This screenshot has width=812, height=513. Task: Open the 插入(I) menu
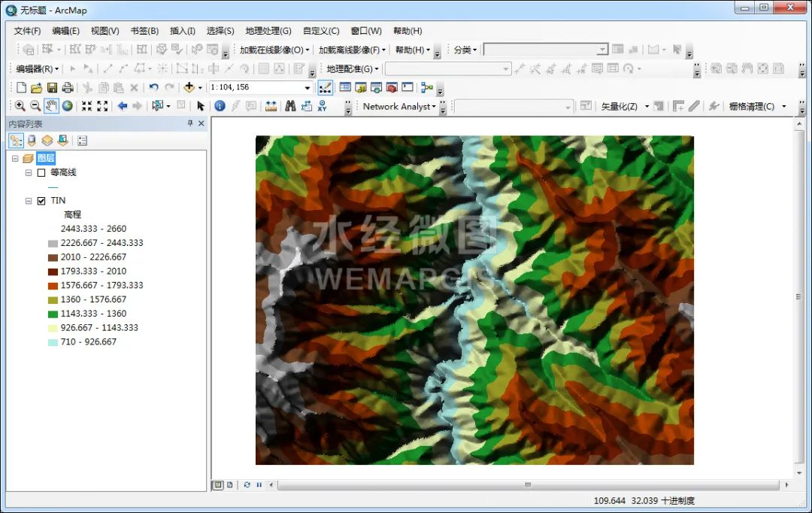pos(183,31)
